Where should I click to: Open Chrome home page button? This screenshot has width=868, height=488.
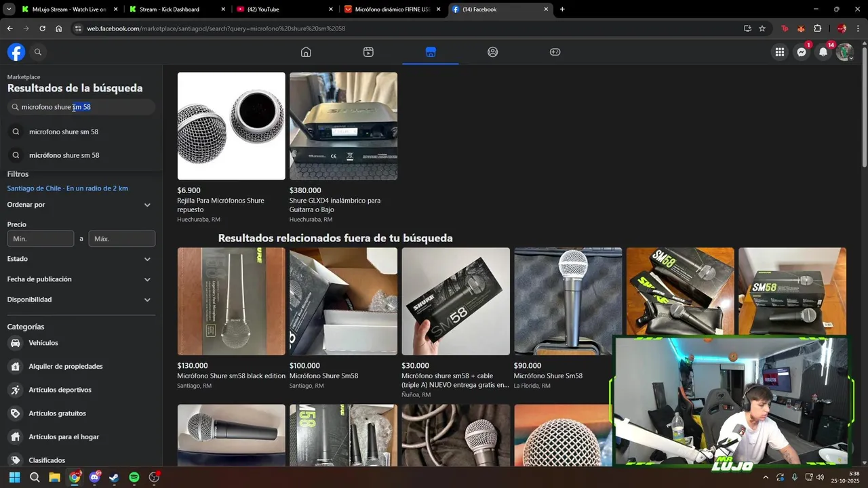(59, 28)
